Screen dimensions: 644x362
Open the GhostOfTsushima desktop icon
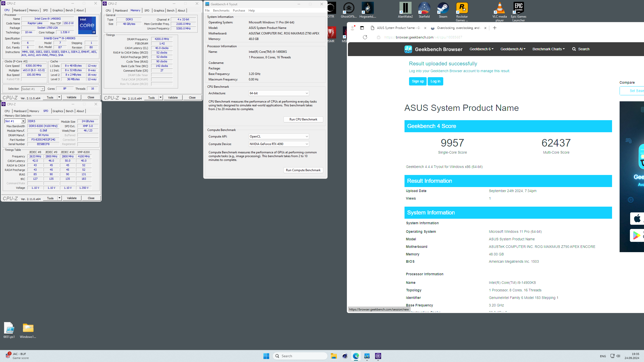tap(349, 10)
